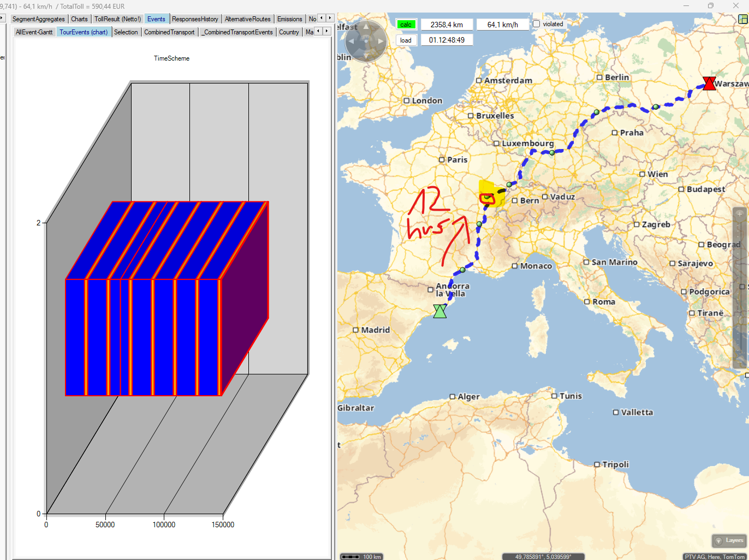Click the route distance field showing 2358,4 km
The width and height of the screenshot is (749, 560).
point(447,25)
